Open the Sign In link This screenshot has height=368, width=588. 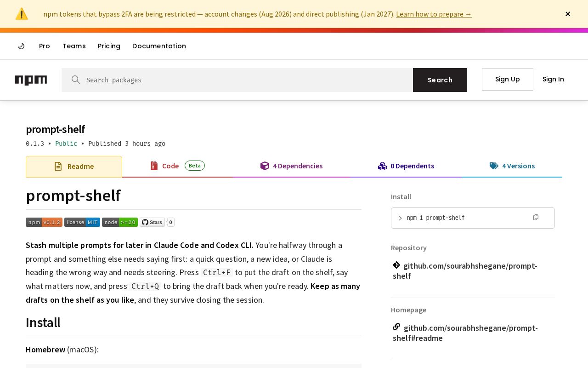pos(553,79)
